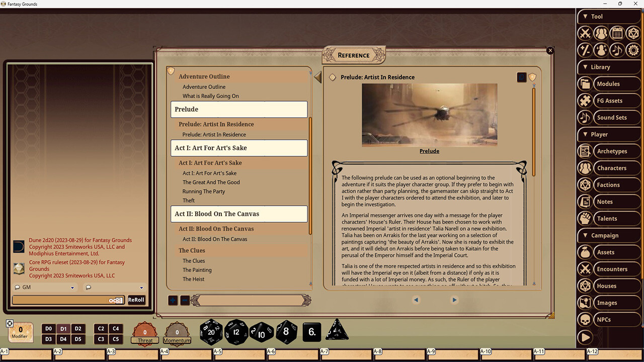
Task: Select the crossed-swords combat tracker icon
Action: [x=585, y=33]
